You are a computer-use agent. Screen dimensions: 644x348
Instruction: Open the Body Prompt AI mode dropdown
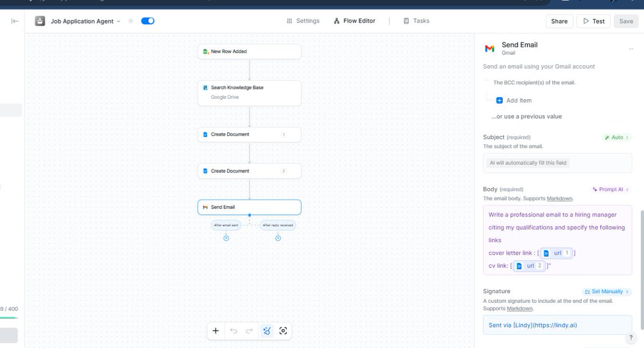611,190
